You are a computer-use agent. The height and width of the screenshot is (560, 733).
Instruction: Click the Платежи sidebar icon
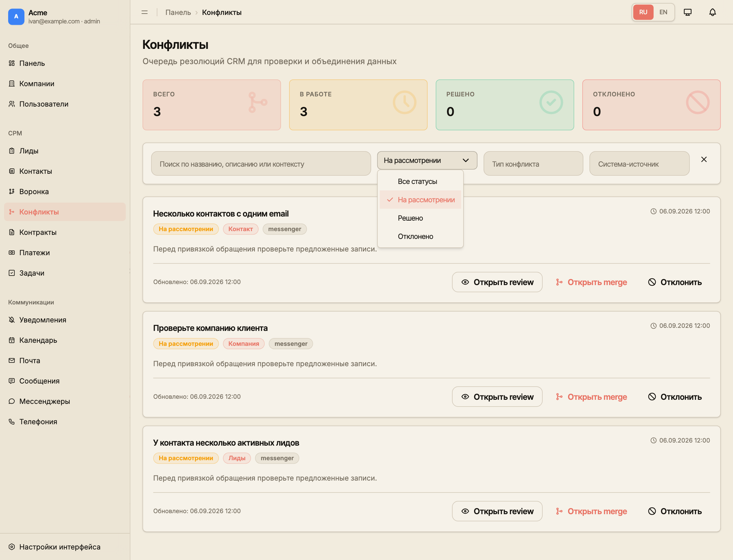[12, 253]
